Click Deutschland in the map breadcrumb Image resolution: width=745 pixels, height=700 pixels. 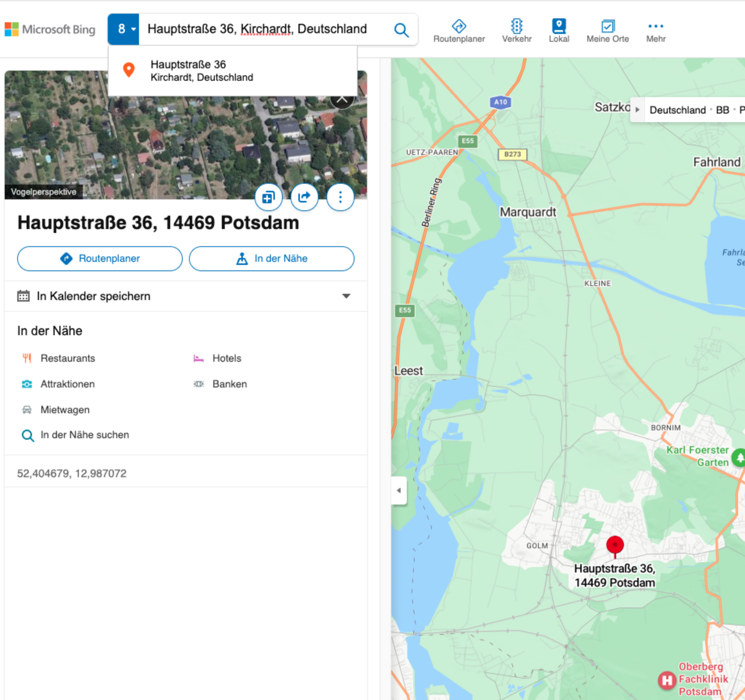click(678, 110)
